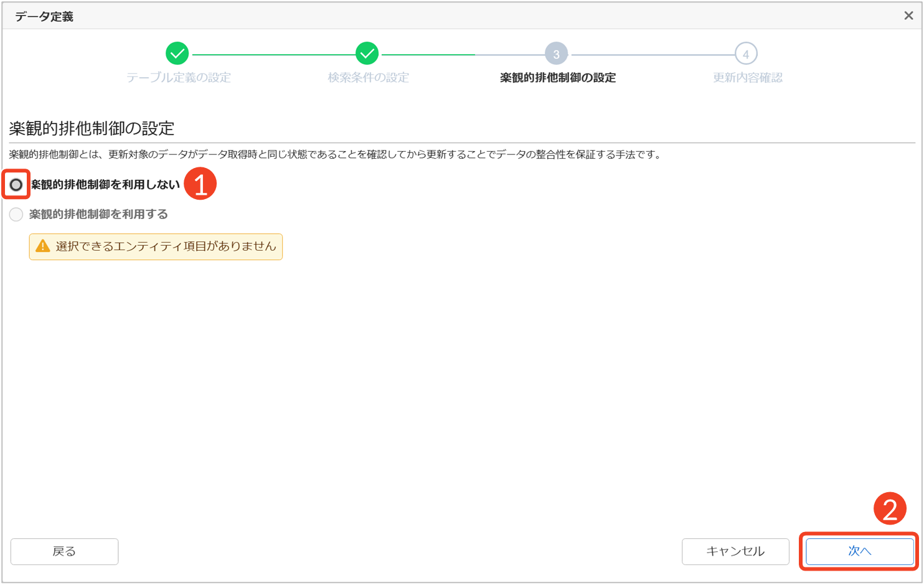Click the green checkmark for テーブル定義の設定 step
Screen dimensions: 924x588
pyautogui.click(x=177, y=54)
